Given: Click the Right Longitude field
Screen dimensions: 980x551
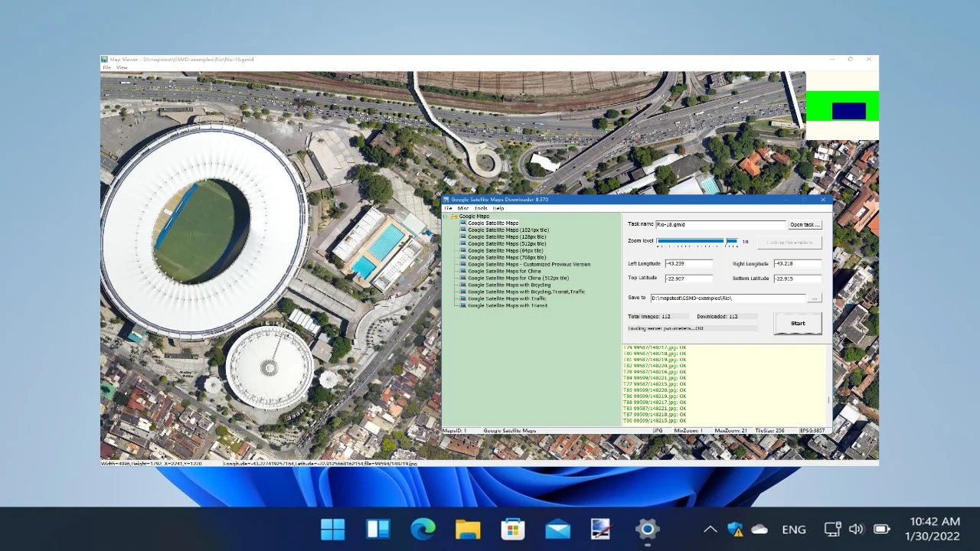Looking at the screenshot, I should (x=797, y=263).
